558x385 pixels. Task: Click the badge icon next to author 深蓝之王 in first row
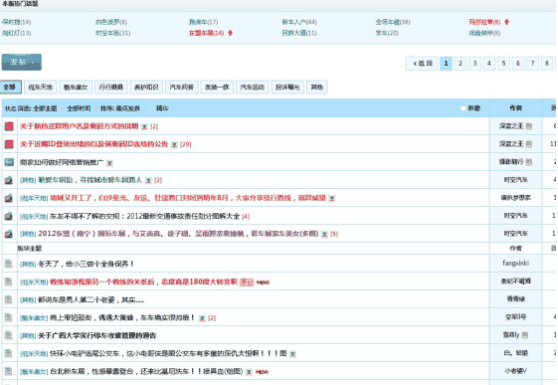pos(529,126)
